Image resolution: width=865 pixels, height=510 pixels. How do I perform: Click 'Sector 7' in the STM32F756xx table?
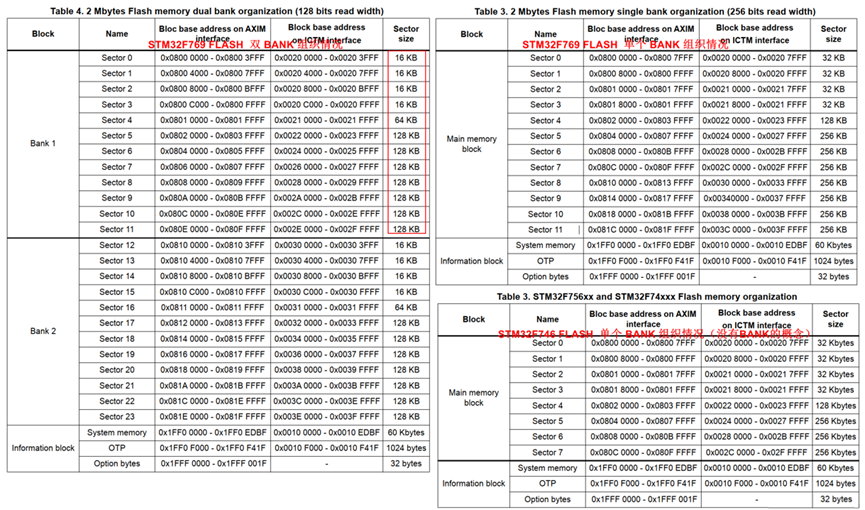pos(547,453)
